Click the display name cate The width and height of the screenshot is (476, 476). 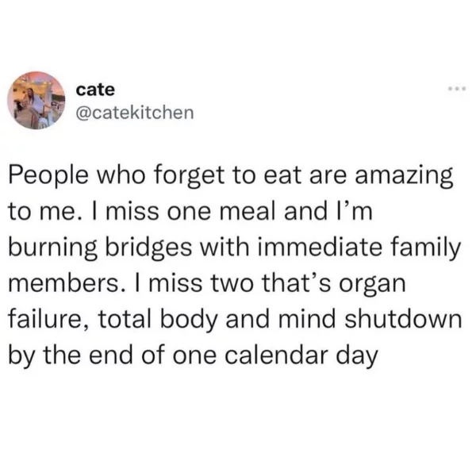coord(95,90)
